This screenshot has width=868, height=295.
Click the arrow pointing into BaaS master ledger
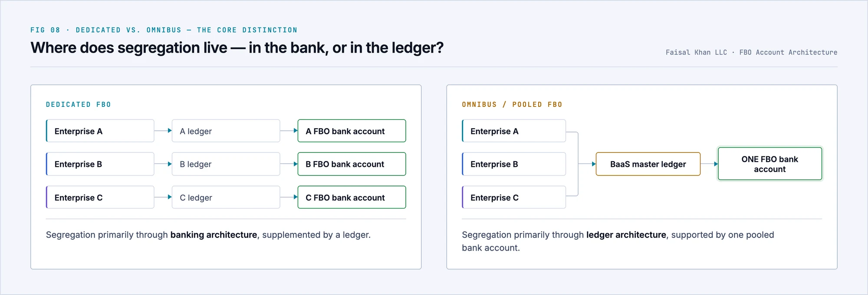(587, 164)
